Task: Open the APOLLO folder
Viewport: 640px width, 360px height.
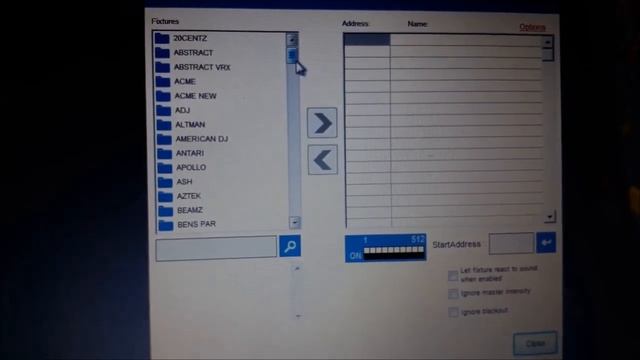Action: [182, 167]
